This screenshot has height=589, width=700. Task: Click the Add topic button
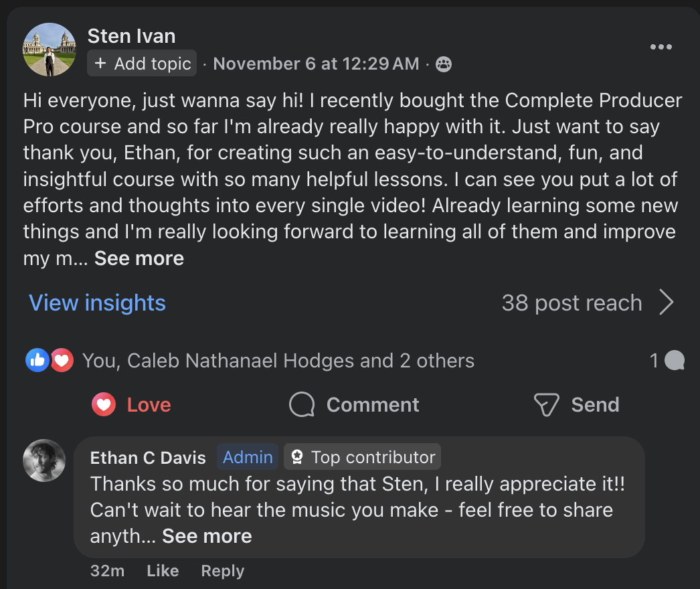142,64
